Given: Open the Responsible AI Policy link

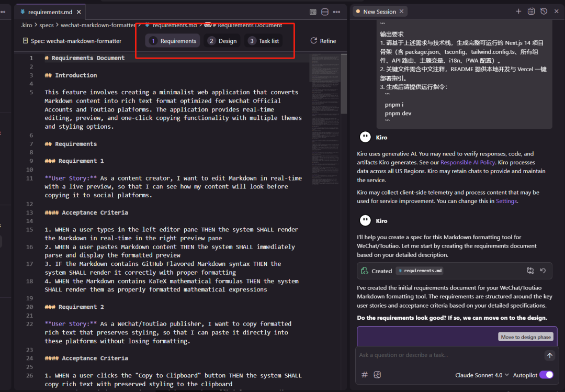Looking at the screenshot, I should pos(466,162).
